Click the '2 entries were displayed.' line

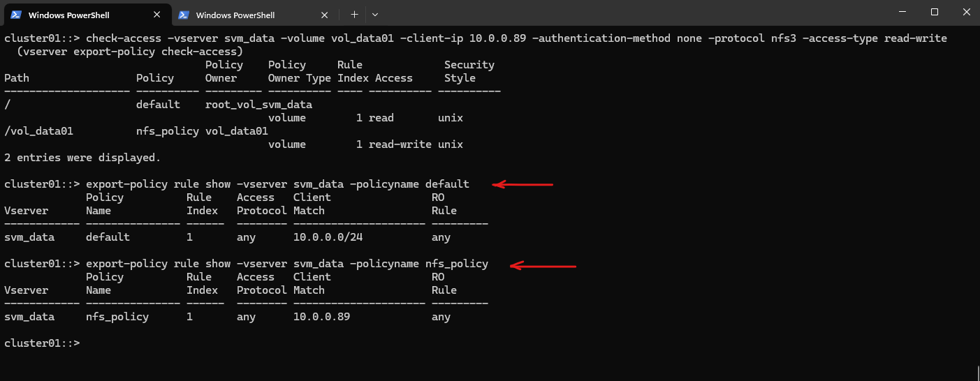(x=82, y=158)
